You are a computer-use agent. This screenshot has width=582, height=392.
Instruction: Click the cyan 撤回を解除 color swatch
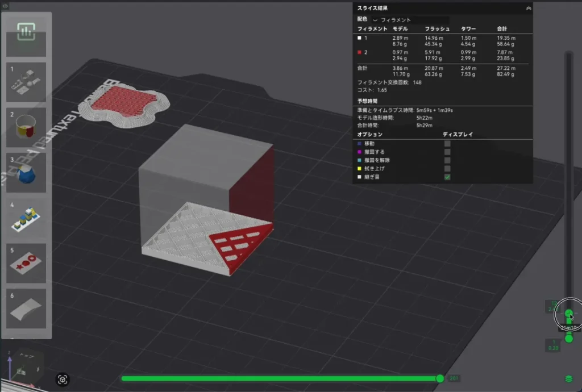pos(359,160)
